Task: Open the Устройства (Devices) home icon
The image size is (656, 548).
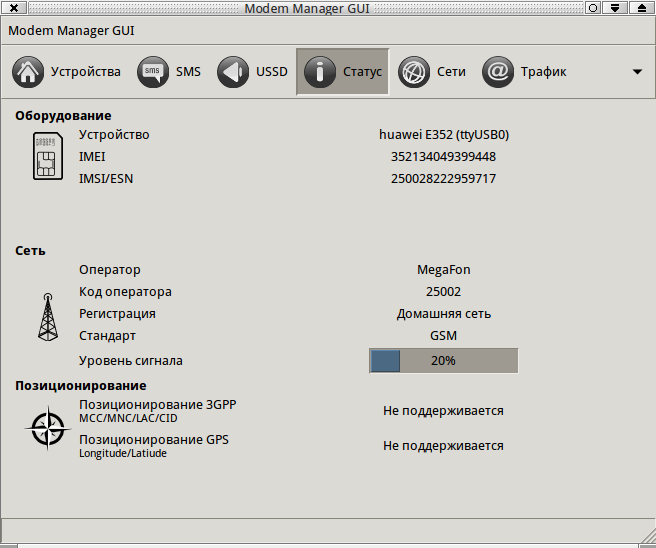Action: (x=29, y=72)
